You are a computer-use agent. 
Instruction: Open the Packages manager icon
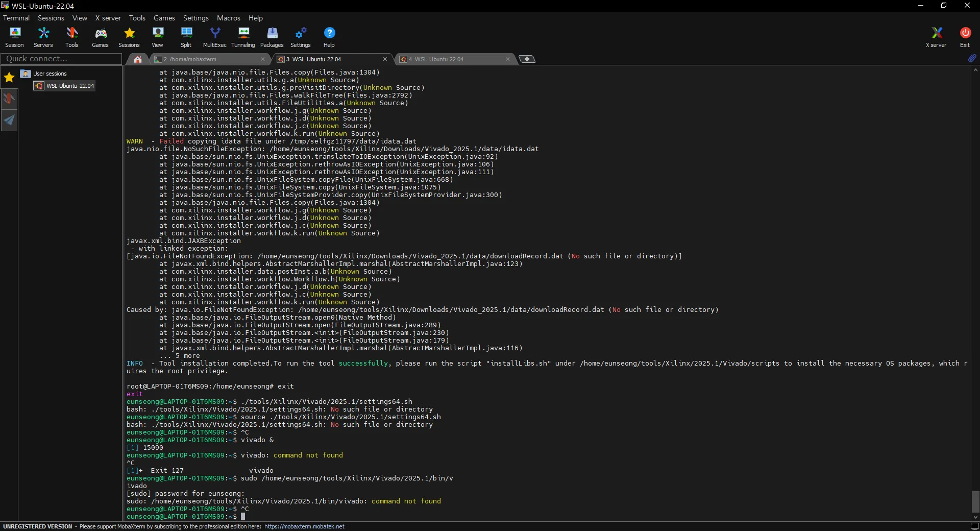(272, 37)
